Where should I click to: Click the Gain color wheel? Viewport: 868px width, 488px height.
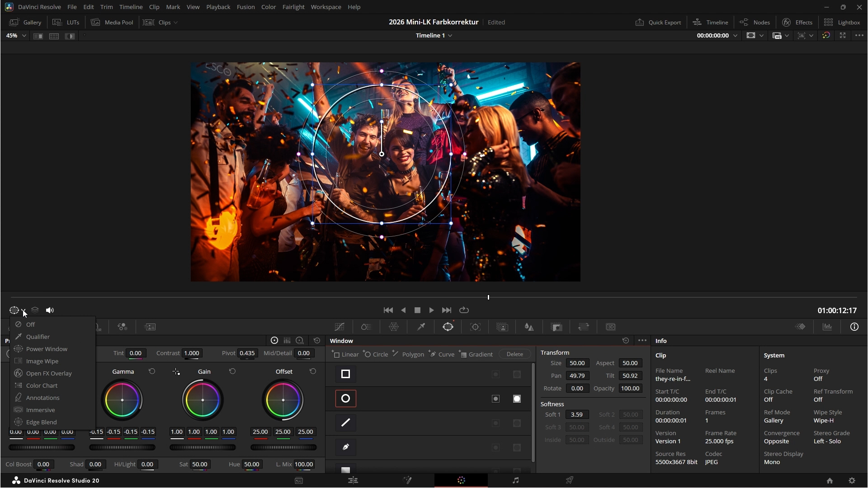[x=203, y=400]
